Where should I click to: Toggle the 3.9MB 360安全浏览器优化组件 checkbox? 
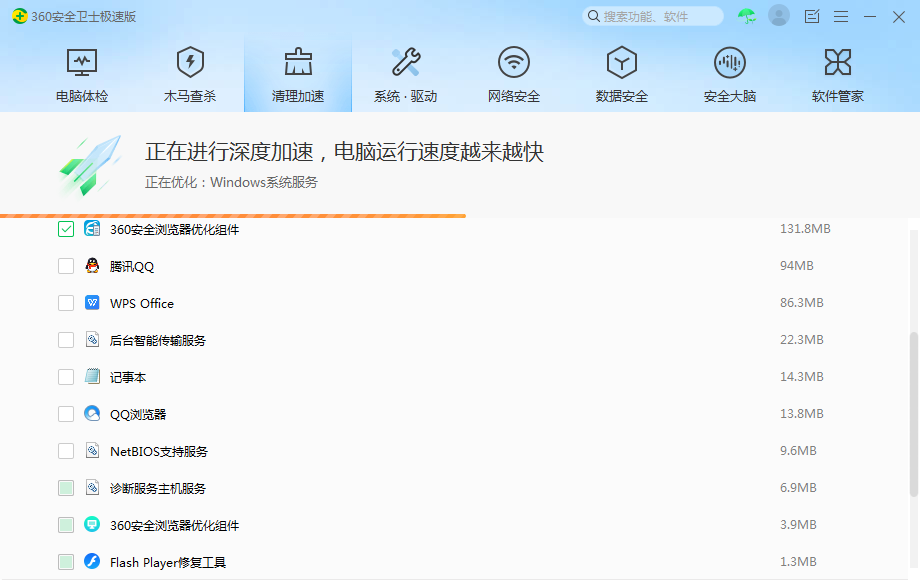pyautogui.click(x=66, y=525)
